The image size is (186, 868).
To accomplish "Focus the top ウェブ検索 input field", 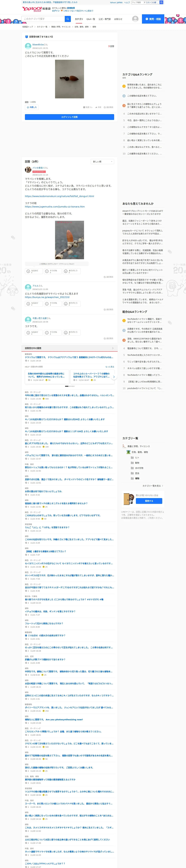I will point(137,2).
